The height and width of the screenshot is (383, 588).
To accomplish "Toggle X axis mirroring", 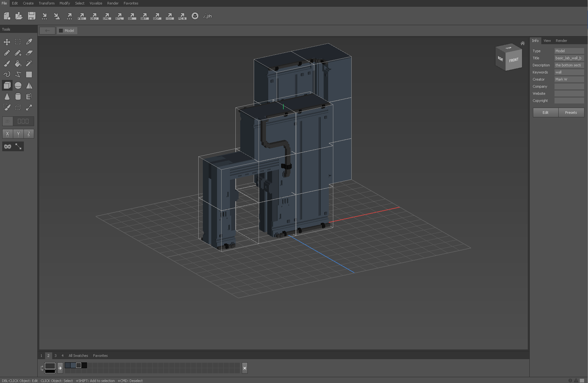I will [7, 134].
